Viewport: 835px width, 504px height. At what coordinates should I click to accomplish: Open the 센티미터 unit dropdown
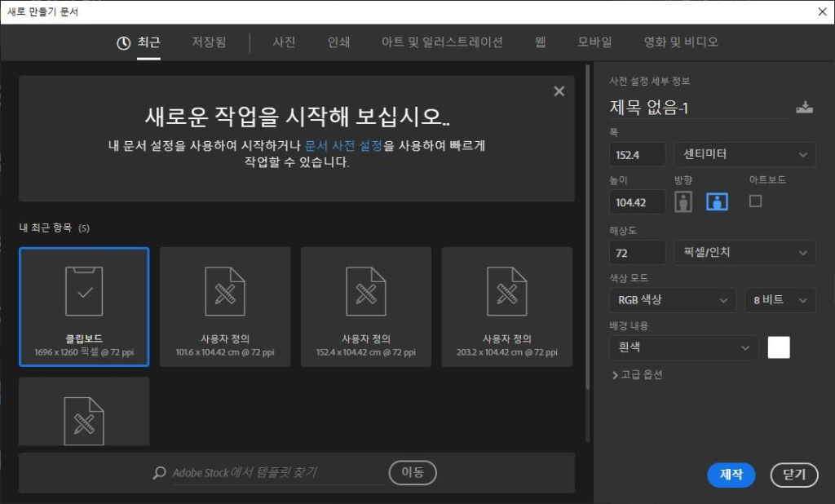744,155
